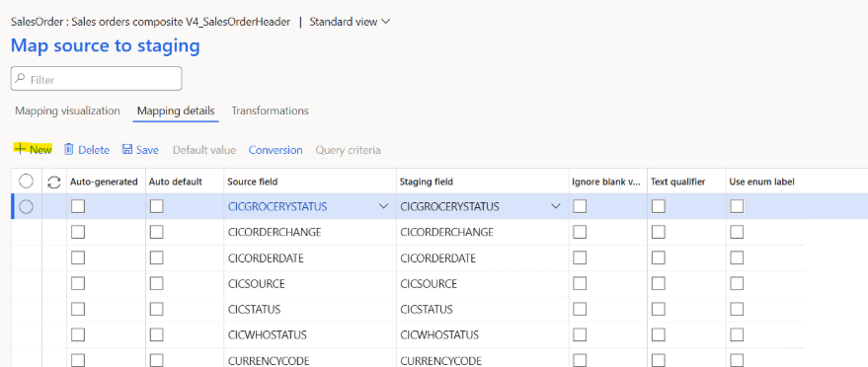
Task: Select the CICSOURCE source field cell
Action: [x=310, y=283]
